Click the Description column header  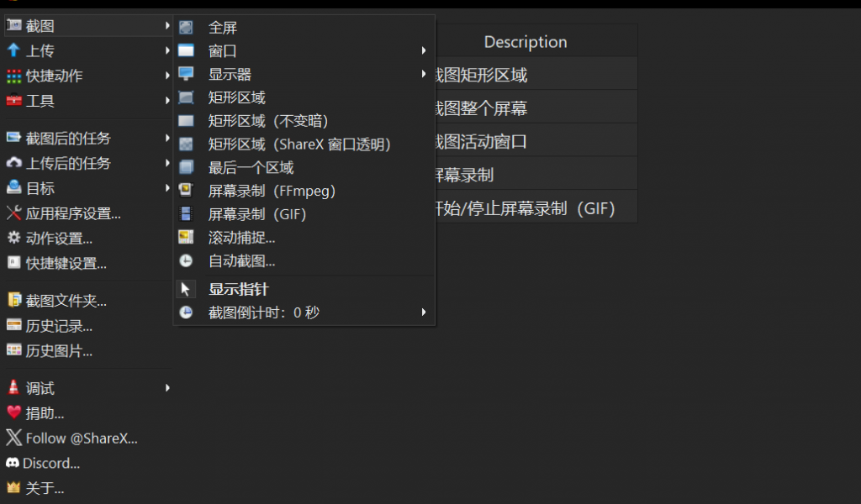tap(525, 41)
